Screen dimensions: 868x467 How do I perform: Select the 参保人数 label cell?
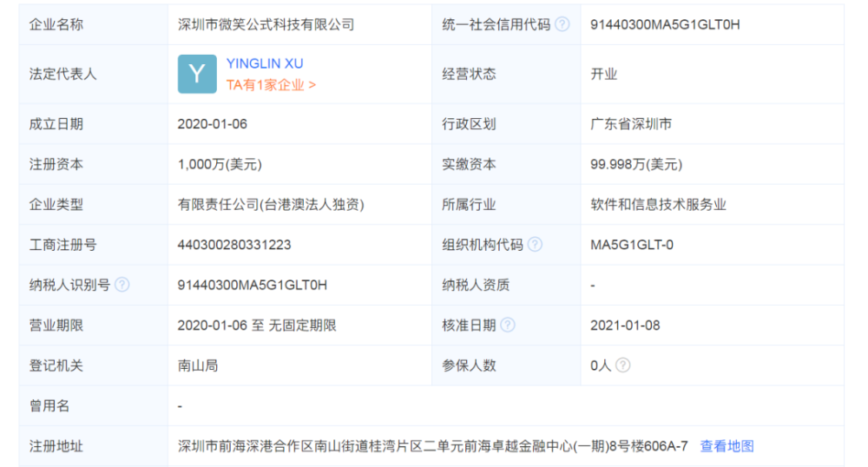pos(506,365)
